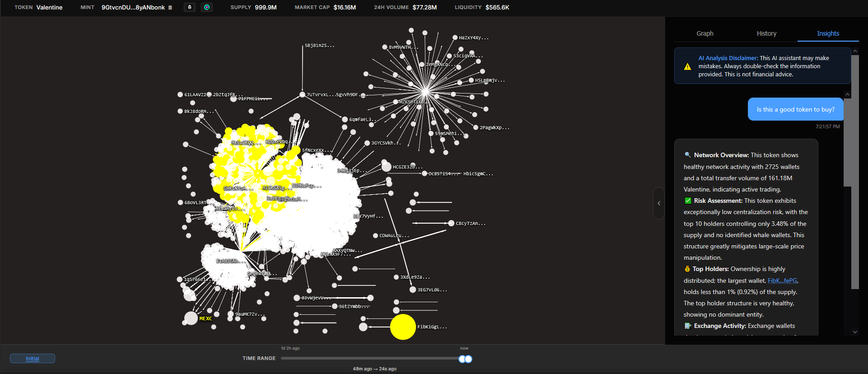
Task: Click the token name 'Valentine'
Action: tap(50, 7)
